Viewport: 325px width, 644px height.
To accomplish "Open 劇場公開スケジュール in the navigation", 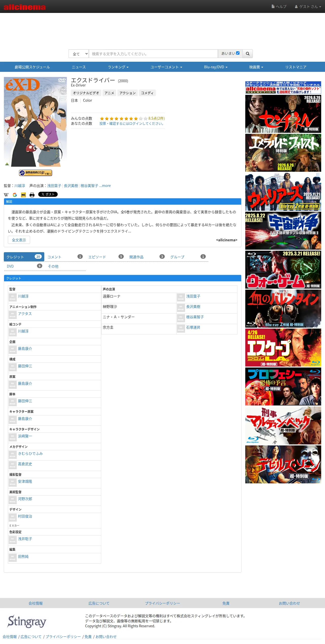I will [x=32, y=67].
